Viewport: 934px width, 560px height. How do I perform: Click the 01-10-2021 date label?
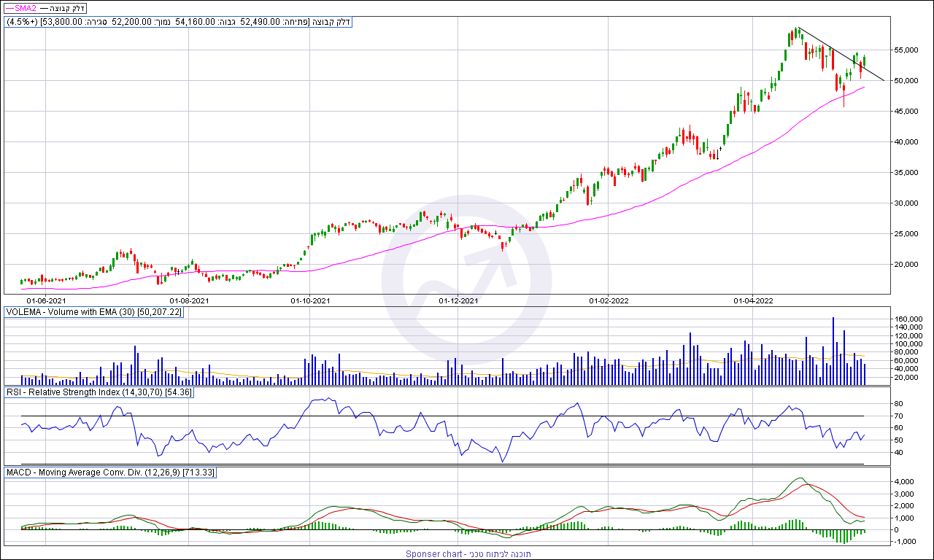pos(312,300)
